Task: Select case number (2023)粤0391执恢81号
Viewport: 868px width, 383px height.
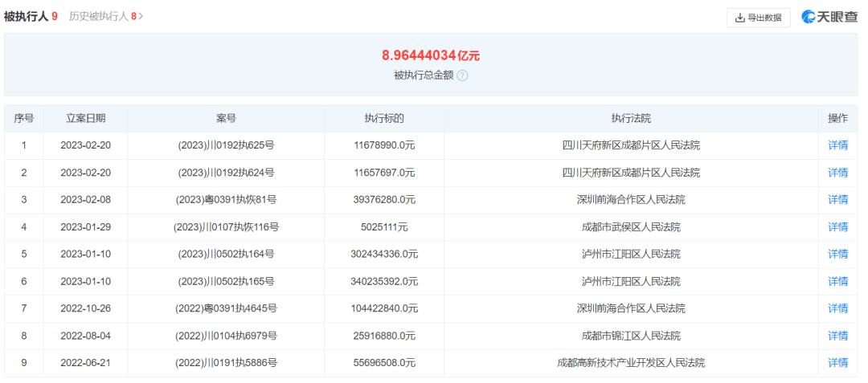Action: 226,199
